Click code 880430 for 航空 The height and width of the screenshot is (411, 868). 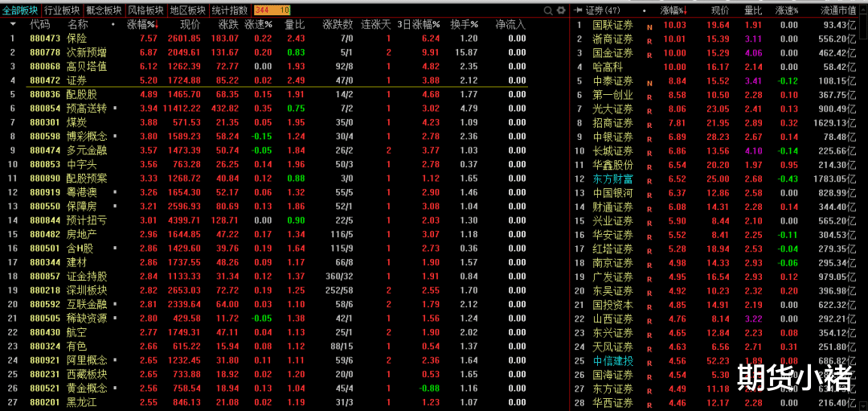point(45,332)
